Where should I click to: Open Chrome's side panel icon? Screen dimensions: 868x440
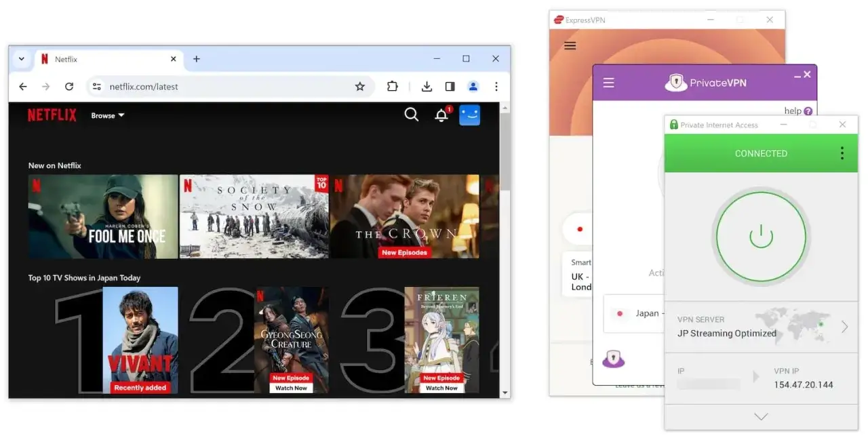(x=450, y=87)
